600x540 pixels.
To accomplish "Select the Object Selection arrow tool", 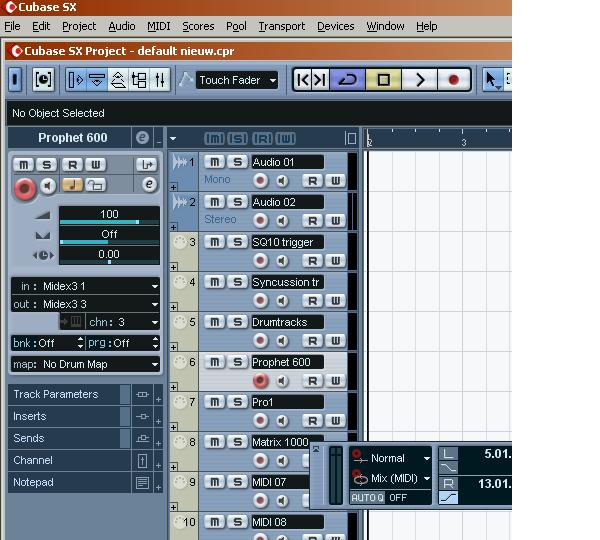I will pos(492,80).
